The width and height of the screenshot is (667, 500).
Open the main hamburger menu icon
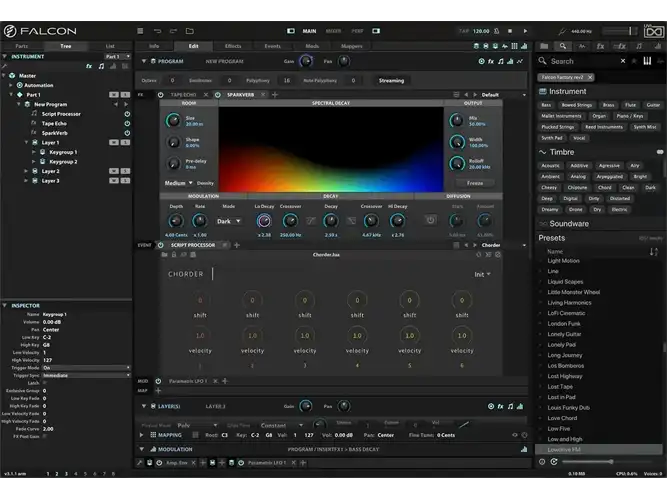140,31
